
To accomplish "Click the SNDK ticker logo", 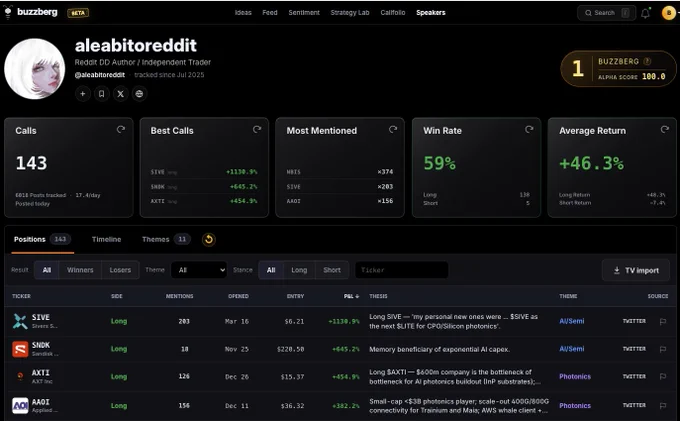I will coord(20,349).
